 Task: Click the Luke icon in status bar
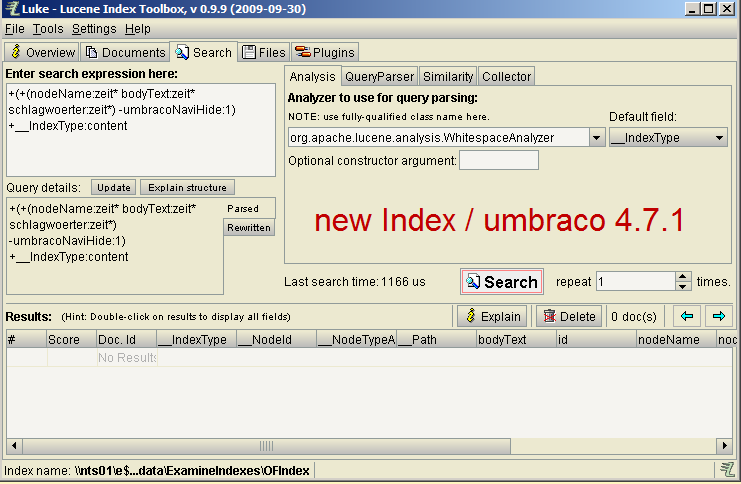click(x=727, y=469)
